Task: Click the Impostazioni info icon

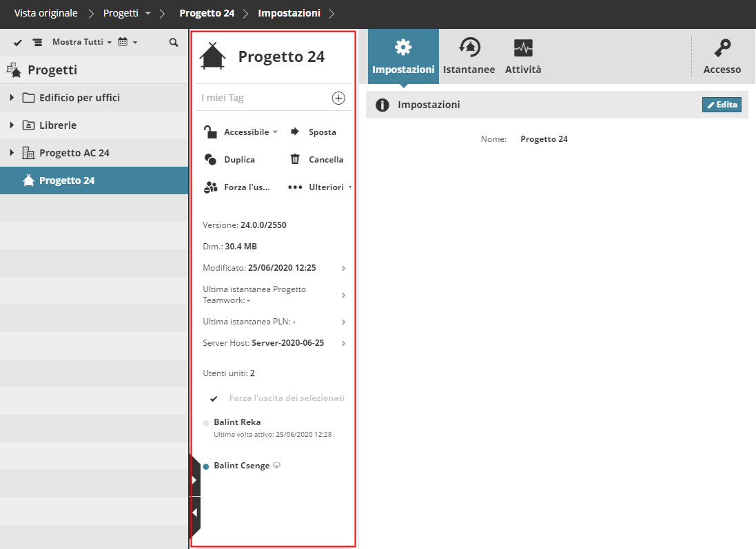Action: click(x=382, y=105)
